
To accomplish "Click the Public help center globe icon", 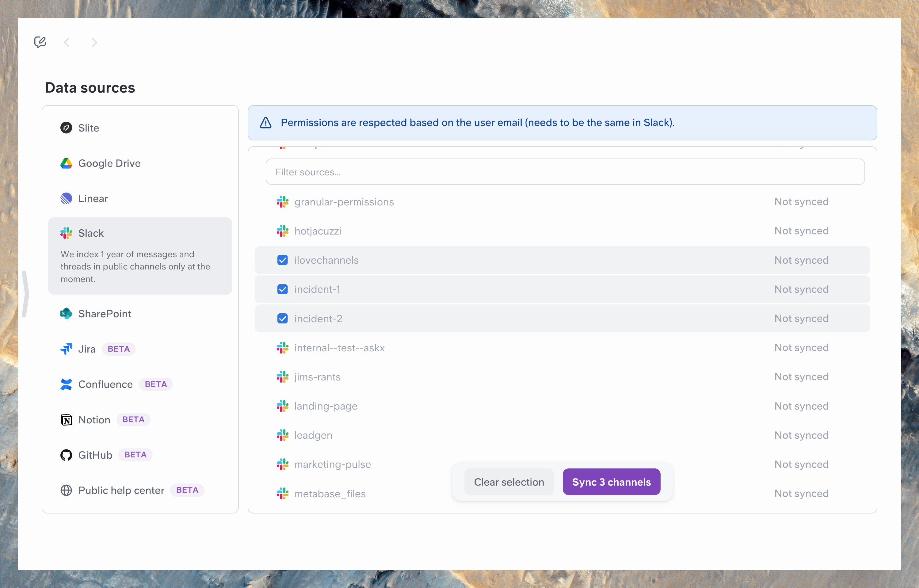I will point(66,490).
